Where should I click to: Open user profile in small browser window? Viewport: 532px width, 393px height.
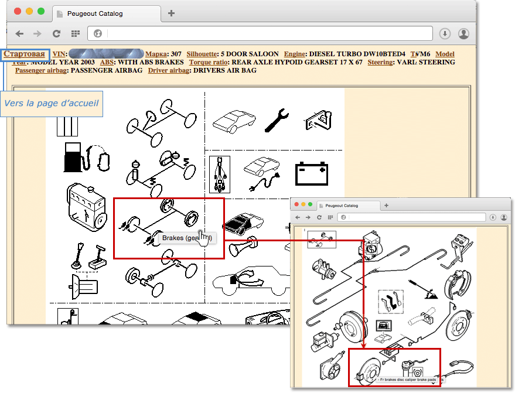point(504,217)
